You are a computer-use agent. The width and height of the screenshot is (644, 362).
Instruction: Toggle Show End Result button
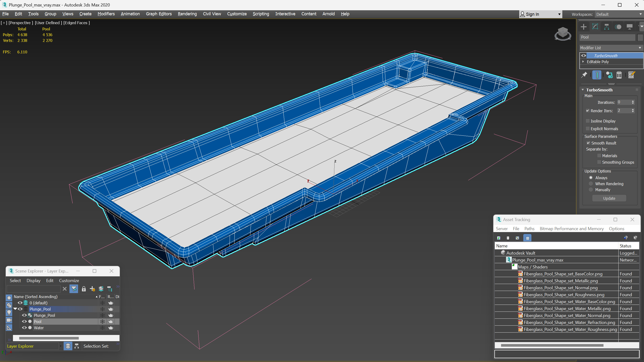click(597, 75)
